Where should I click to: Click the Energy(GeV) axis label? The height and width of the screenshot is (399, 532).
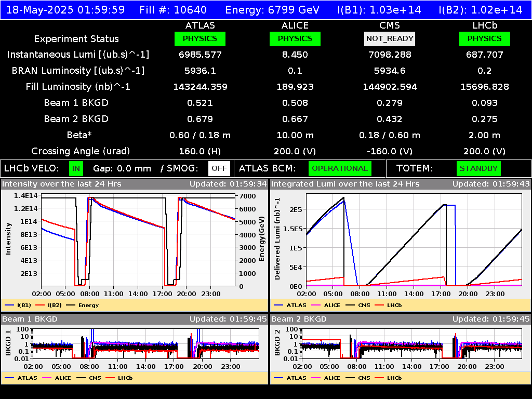pos(262,239)
